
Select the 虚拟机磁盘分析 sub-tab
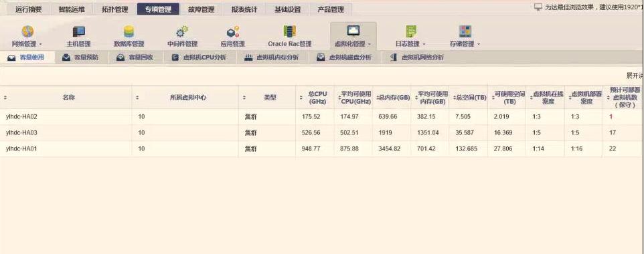click(345, 58)
